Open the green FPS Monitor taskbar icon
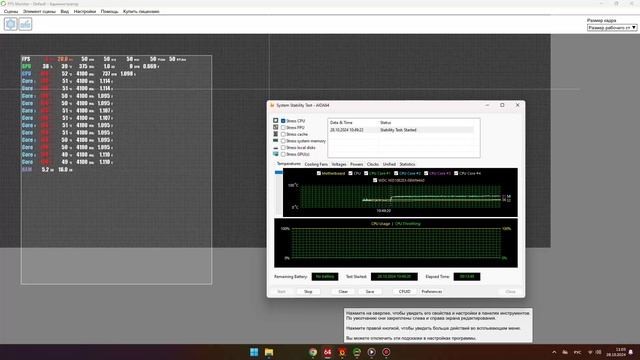Image resolution: width=640 pixels, height=360 pixels. tap(357, 352)
